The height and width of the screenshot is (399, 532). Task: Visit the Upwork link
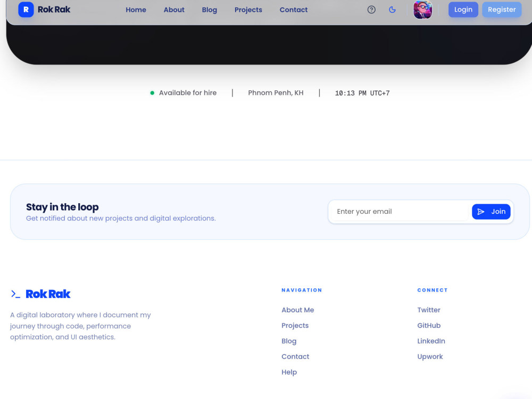point(430,356)
